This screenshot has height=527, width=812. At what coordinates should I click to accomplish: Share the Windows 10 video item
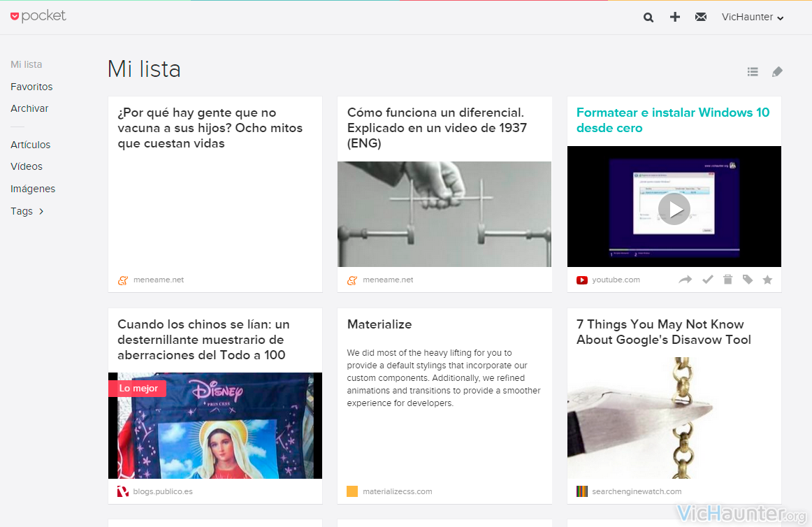686,280
